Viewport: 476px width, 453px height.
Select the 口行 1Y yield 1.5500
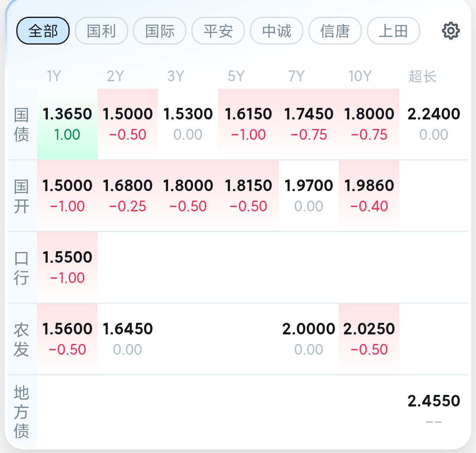tap(67, 267)
